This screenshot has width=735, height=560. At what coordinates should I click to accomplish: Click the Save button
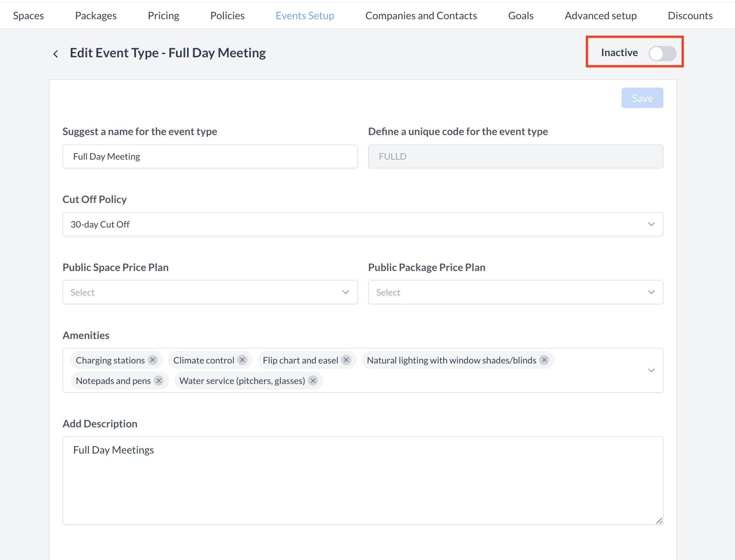coord(642,98)
